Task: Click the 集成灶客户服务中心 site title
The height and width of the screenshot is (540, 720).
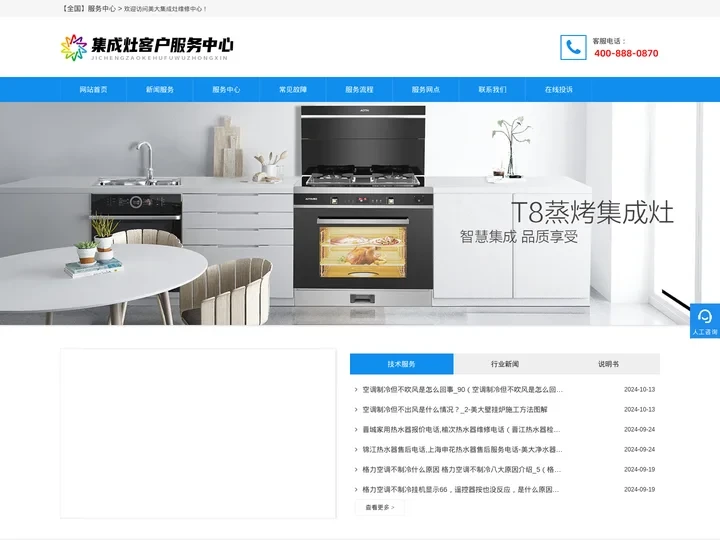Action: (162, 45)
